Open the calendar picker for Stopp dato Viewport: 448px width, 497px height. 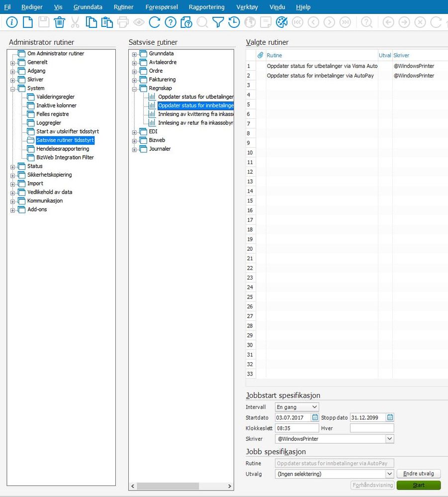coord(390,417)
